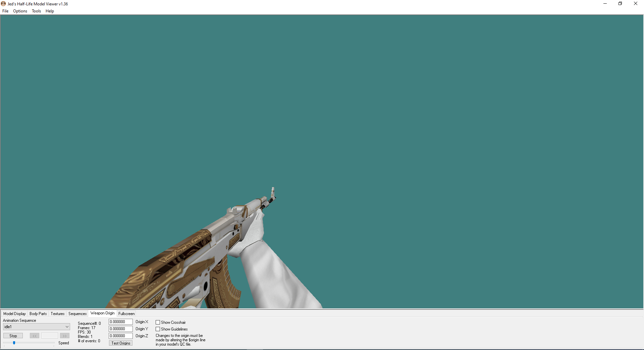644x350 pixels.
Task: Click the 'FPS: 30' text
Action: tap(84, 332)
